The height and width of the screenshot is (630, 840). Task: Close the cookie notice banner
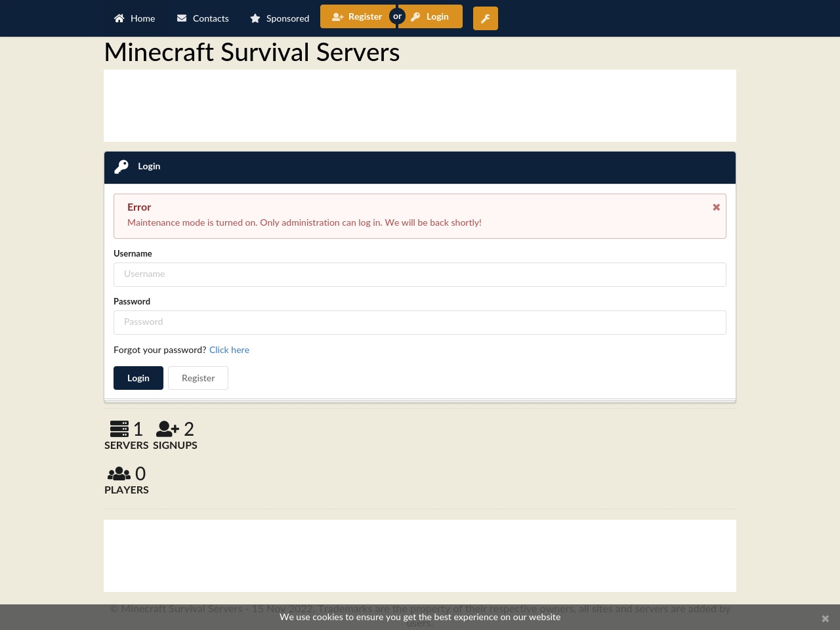coord(826,619)
